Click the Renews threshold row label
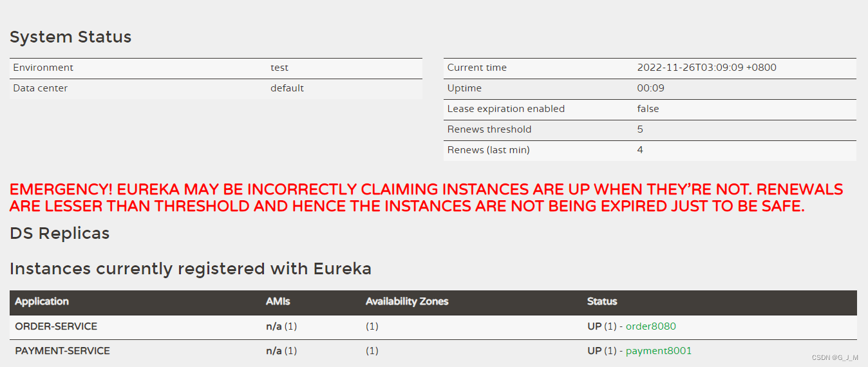 [489, 129]
